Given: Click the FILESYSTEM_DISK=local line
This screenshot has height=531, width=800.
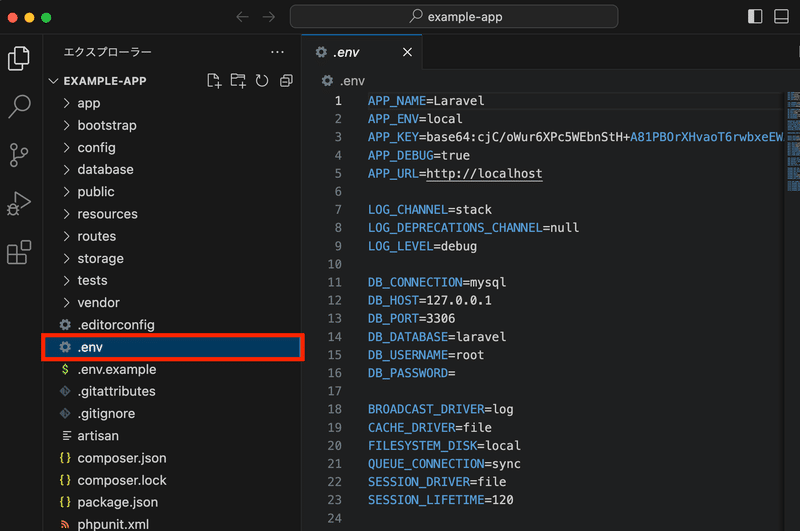Looking at the screenshot, I should (x=444, y=446).
